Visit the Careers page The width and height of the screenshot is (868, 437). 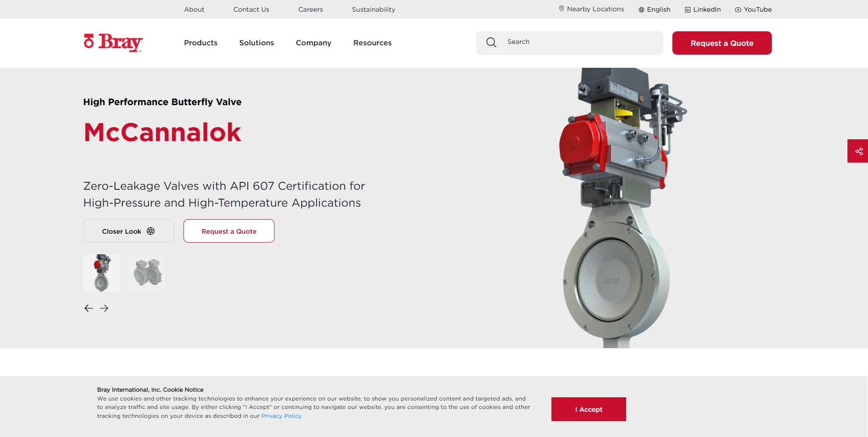pyautogui.click(x=311, y=9)
